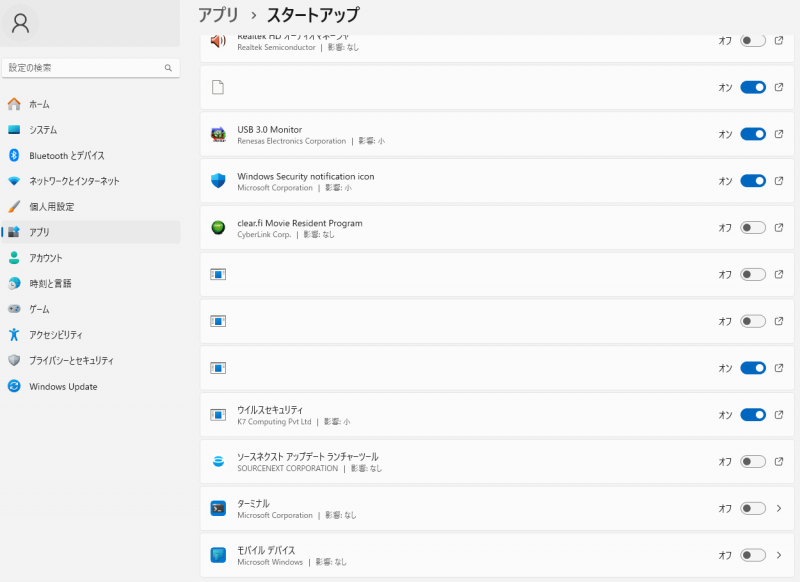
Task: Click the ターミナル app icon
Action: point(218,508)
